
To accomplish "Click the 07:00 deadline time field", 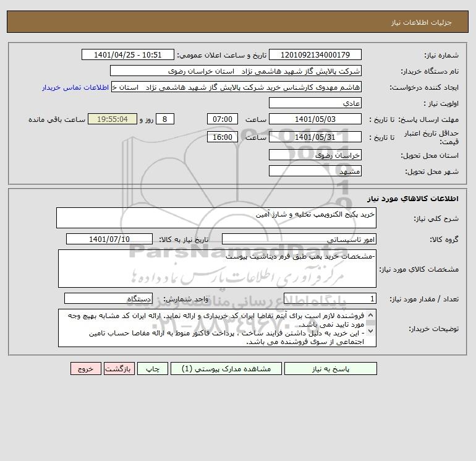I will (222, 119).
